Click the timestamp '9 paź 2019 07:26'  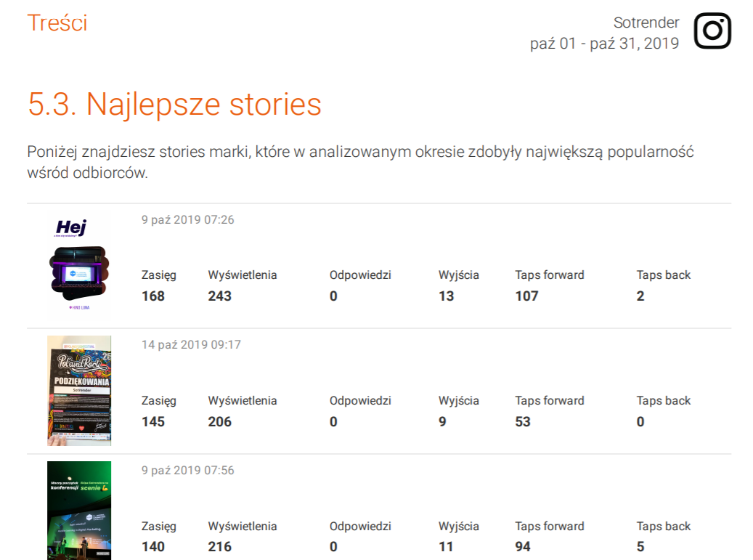[x=187, y=219]
